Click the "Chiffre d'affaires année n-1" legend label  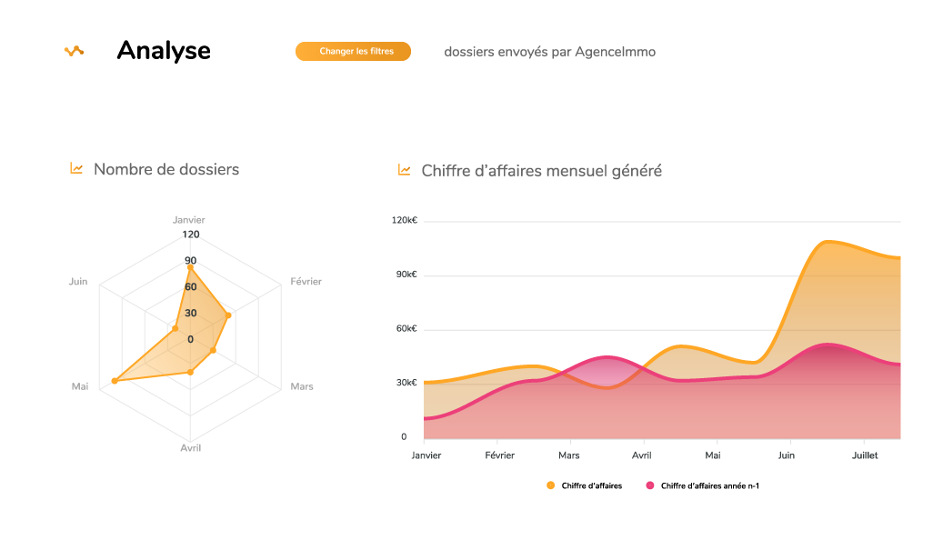coord(709,486)
